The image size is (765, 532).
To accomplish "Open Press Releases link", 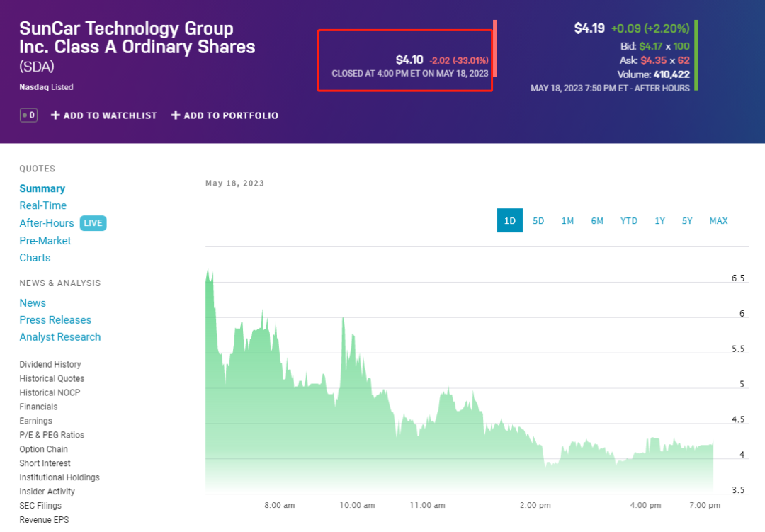I will click(55, 319).
